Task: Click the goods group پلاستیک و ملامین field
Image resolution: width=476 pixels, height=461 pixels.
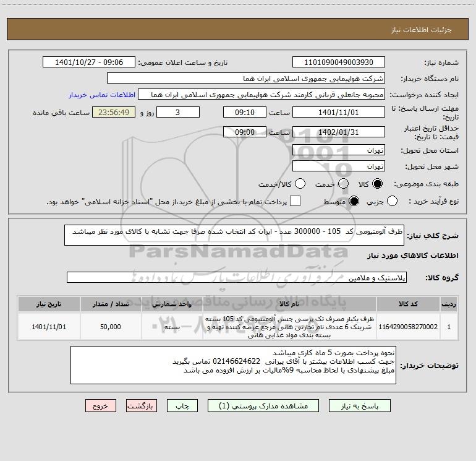Action: 237,277
